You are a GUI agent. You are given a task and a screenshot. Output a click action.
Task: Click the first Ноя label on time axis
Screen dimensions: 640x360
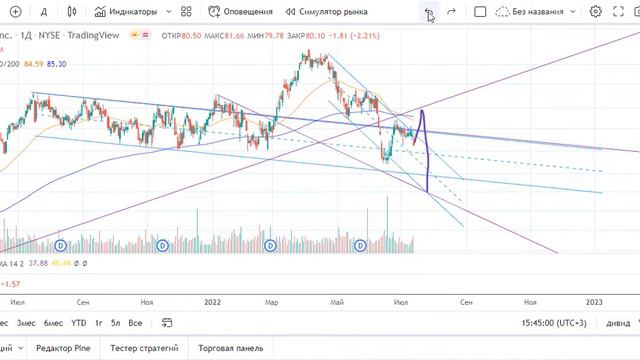(x=147, y=302)
